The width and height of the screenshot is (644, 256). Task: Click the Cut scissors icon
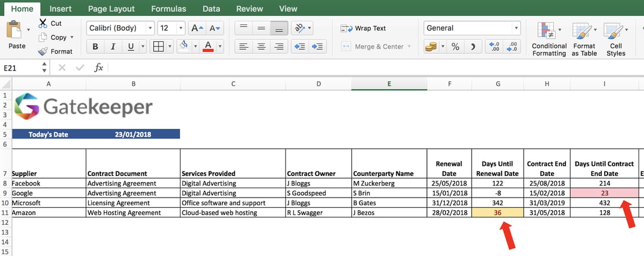point(43,23)
